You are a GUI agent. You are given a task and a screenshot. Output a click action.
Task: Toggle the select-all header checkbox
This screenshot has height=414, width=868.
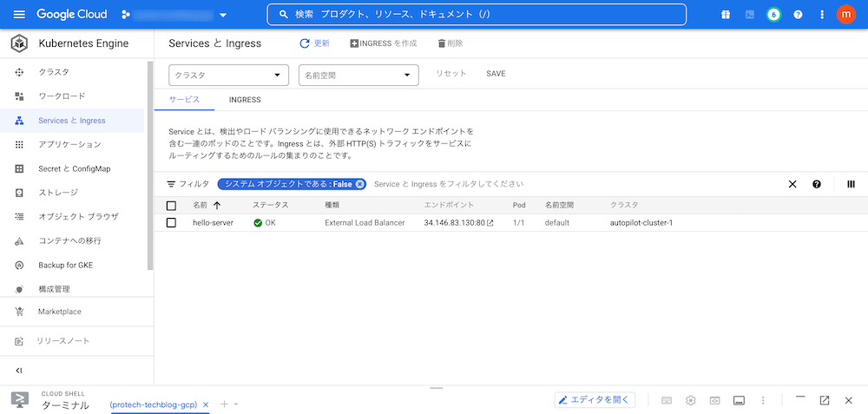pos(171,206)
